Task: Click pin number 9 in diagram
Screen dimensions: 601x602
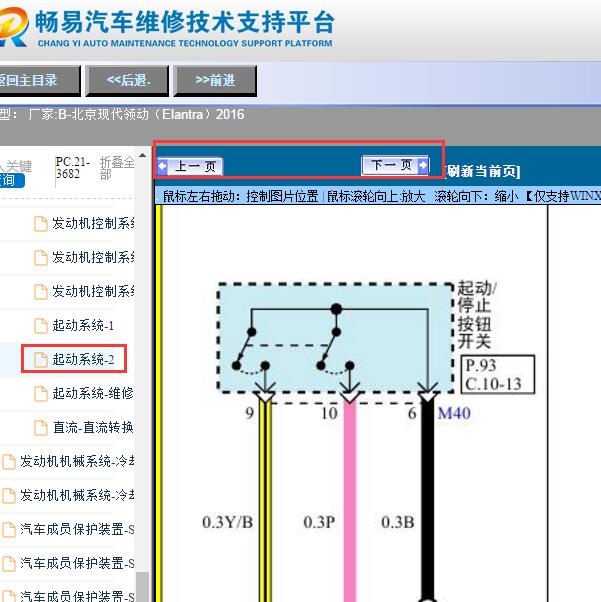Action: click(250, 413)
